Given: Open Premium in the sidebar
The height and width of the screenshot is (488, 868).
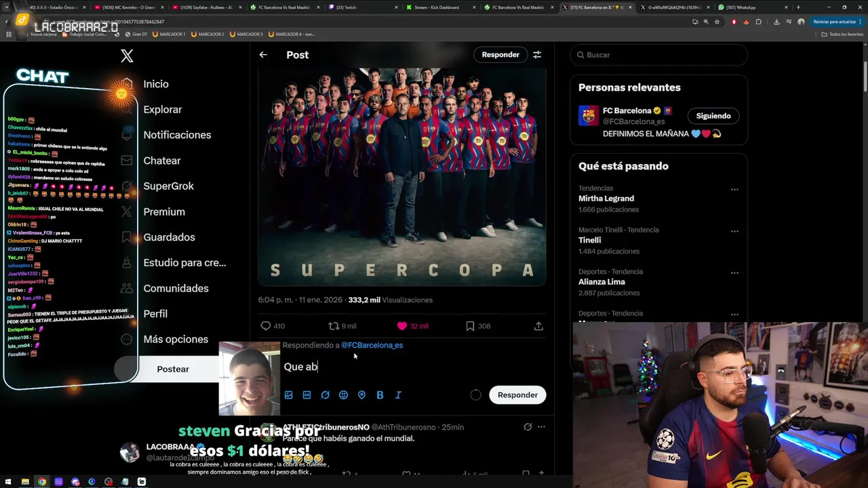Looking at the screenshot, I should coord(164,211).
